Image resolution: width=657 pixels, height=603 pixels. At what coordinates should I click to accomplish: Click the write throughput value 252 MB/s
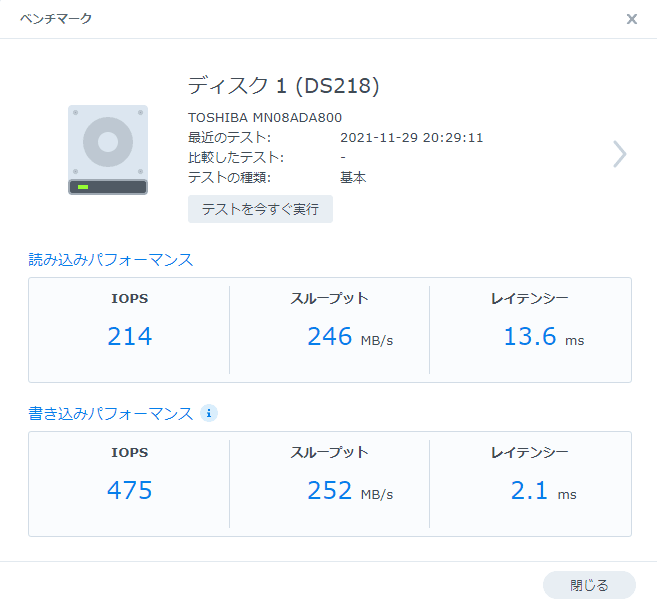pos(349,492)
